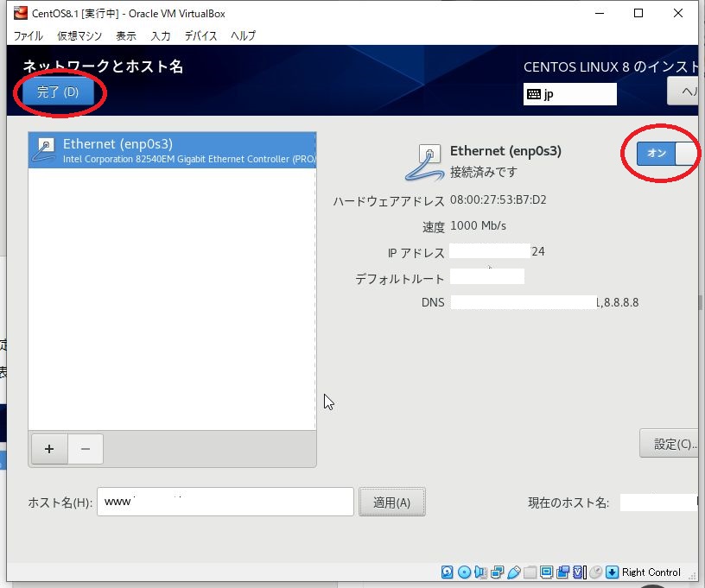The width and height of the screenshot is (705, 588).
Task: Click the optical disc status icon
Action: coord(464,572)
